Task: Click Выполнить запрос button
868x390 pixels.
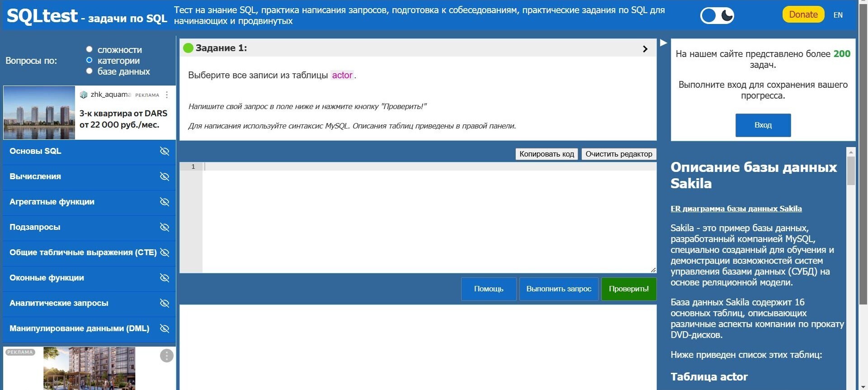Action: point(559,289)
